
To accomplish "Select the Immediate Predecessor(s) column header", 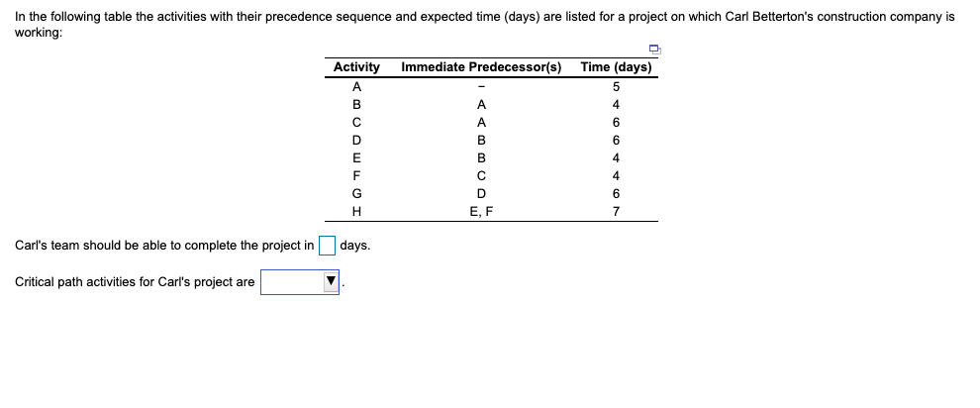I will [x=481, y=67].
